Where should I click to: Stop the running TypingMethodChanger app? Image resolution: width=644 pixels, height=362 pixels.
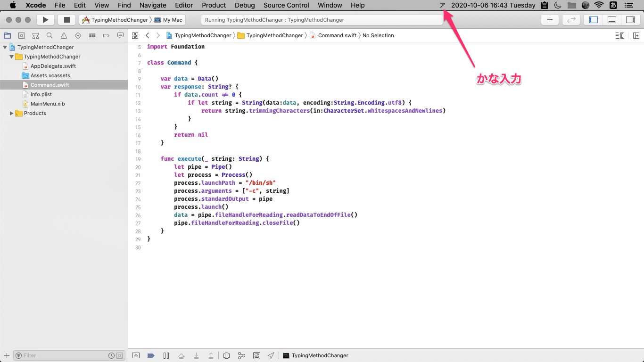tap(66, 20)
